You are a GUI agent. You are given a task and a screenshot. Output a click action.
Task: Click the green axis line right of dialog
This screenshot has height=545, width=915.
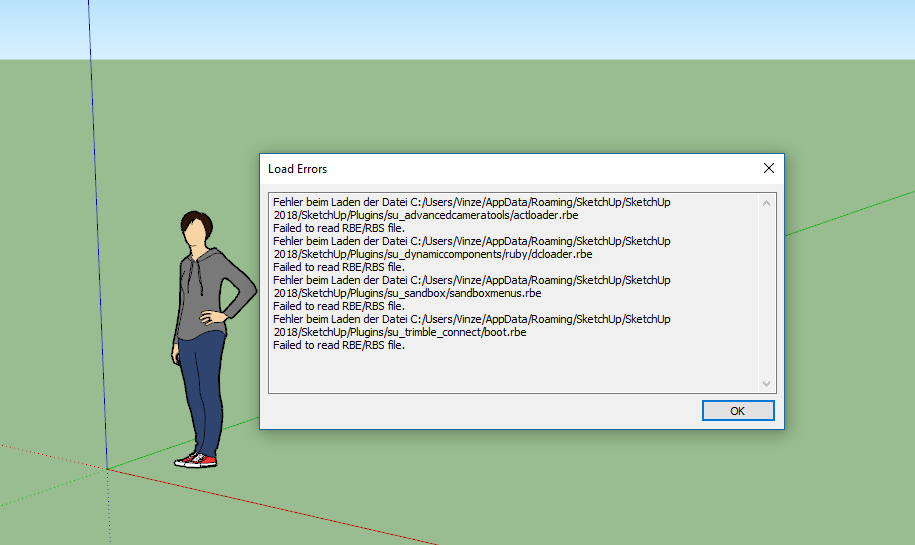[x=850, y=212]
